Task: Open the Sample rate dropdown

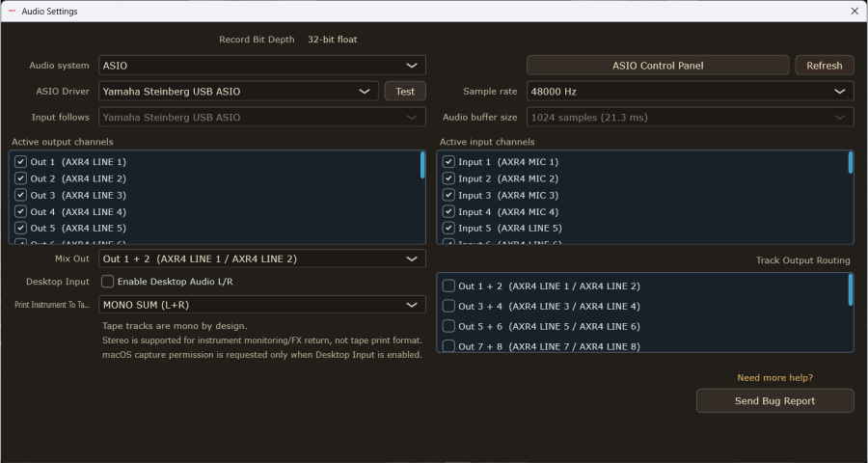Action: (x=690, y=92)
